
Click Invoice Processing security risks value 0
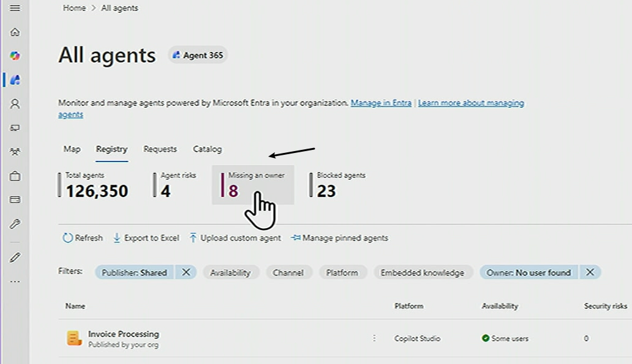pyautogui.click(x=586, y=339)
